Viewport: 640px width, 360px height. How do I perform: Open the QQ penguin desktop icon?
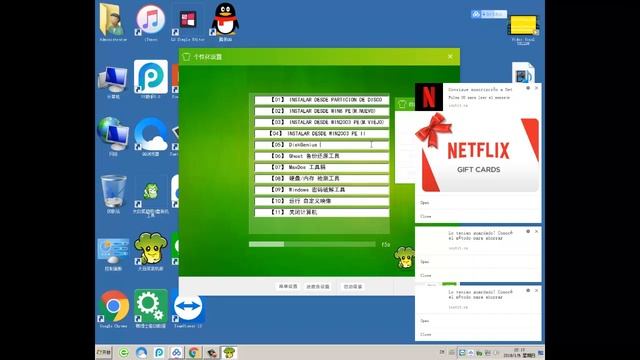[225, 21]
